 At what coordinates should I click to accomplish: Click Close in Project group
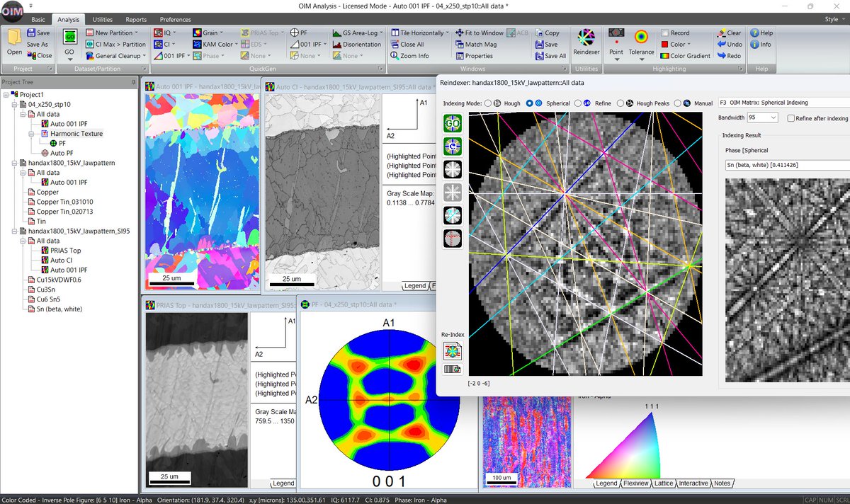[39, 55]
